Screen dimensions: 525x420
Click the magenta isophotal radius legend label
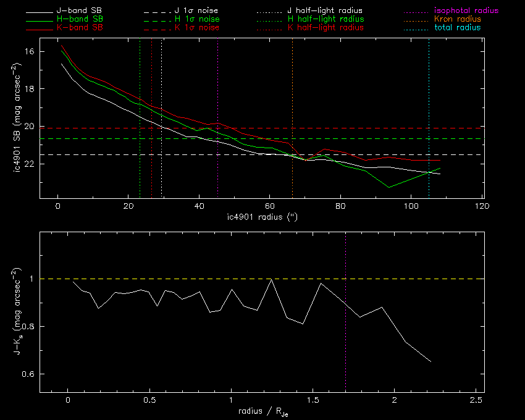[x=465, y=11]
